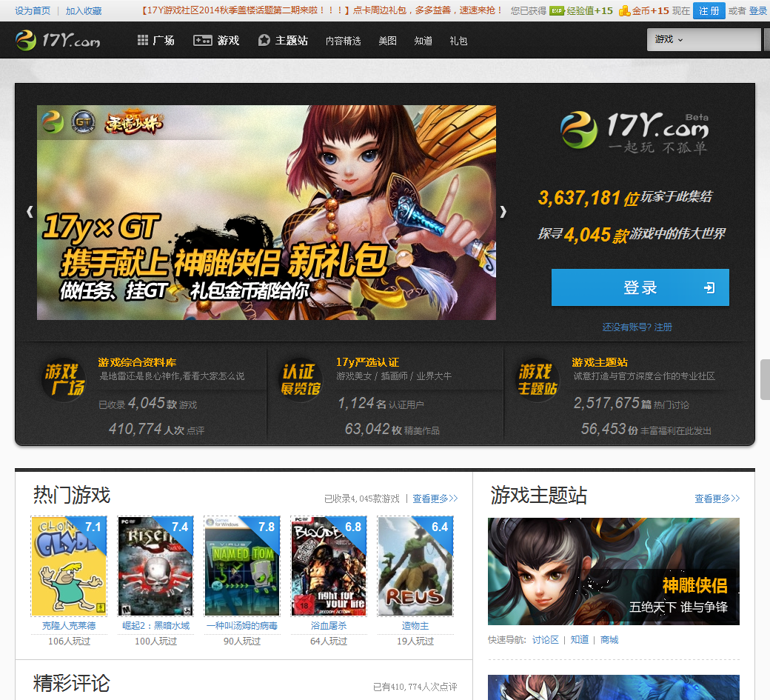The height and width of the screenshot is (700, 770).
Task: Click the 6.4 rating badge on Reus
Action: [x=440, y=527]
